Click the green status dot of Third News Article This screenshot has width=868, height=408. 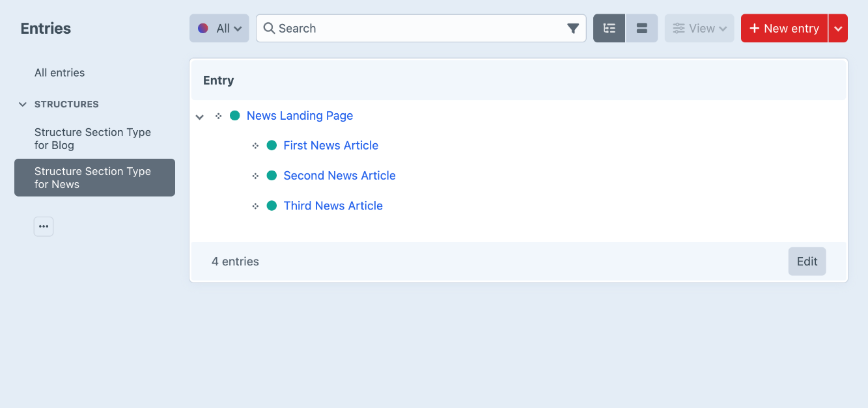[272, 206]
